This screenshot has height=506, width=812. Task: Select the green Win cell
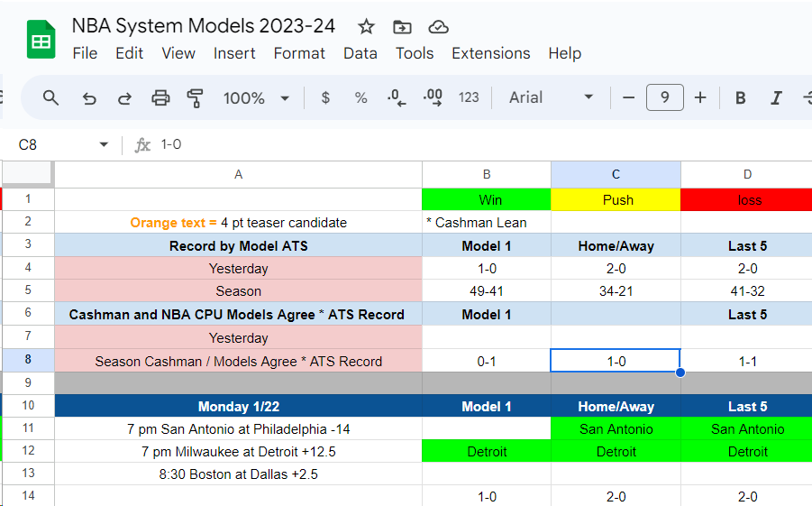coord(487,199)
